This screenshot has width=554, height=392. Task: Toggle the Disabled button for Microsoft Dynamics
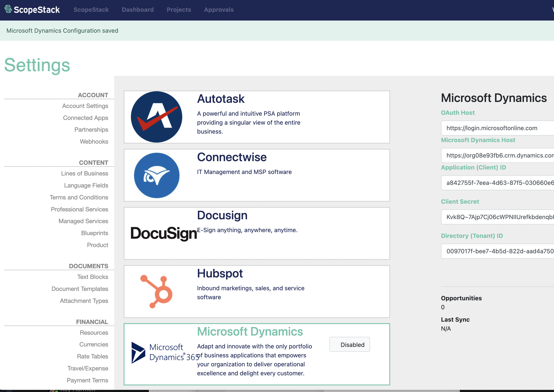click(350, 345)
